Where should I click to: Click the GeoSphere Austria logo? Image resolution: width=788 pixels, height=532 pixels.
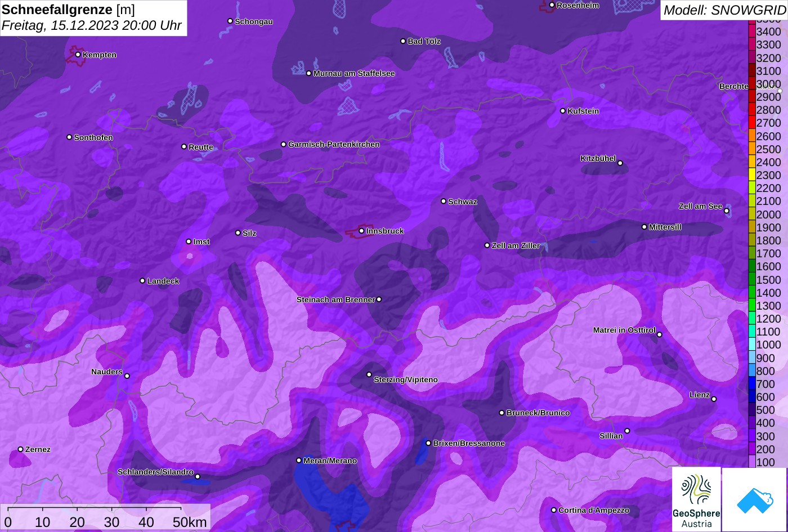[696, 499]
